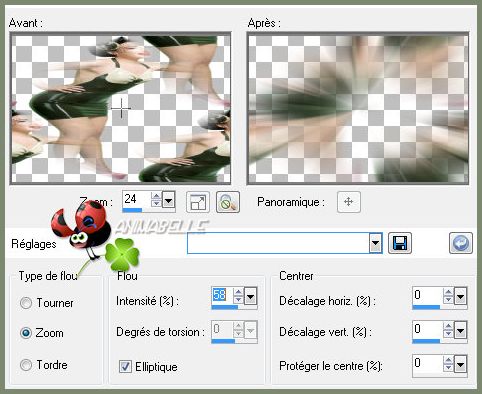Select the Tourner blur type

pyautogui.click(x=26, y=303)
